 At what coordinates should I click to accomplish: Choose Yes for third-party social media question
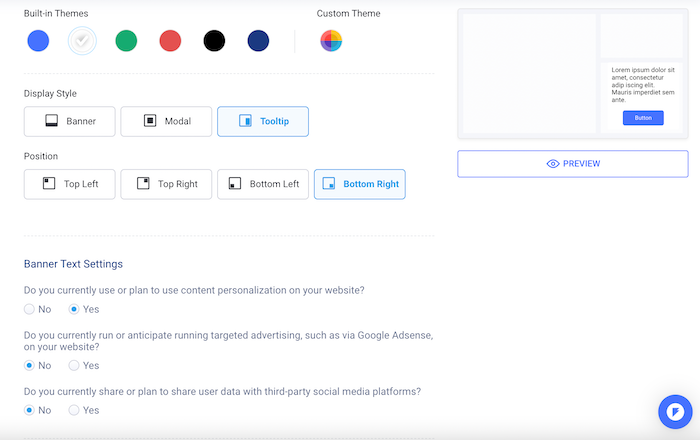[74, 410]
